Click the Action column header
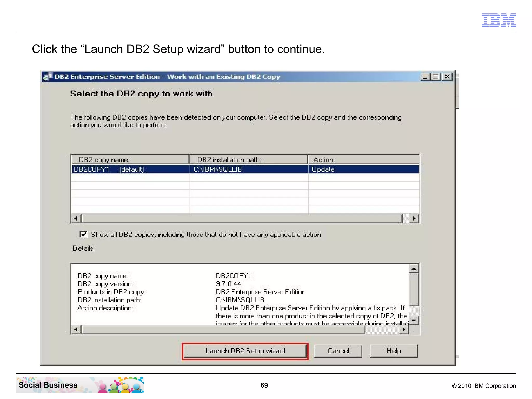 click(364, 159)
